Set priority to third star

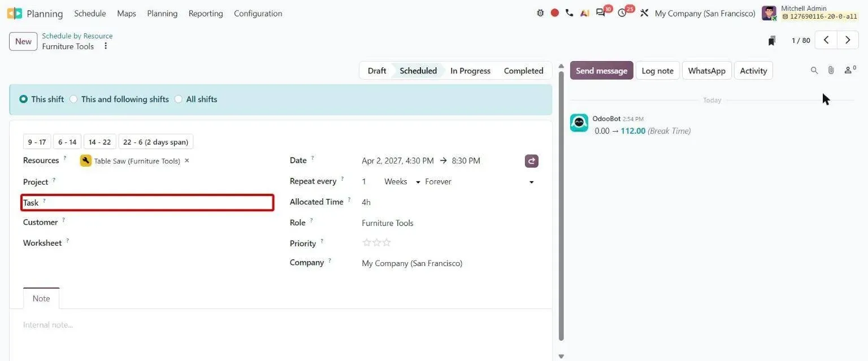pos(387,243)
